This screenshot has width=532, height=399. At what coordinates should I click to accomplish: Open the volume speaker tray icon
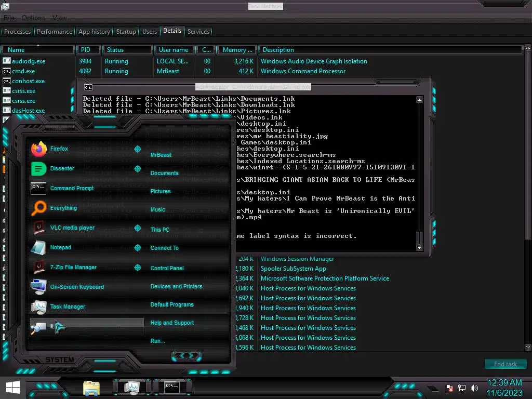(474, 388)
